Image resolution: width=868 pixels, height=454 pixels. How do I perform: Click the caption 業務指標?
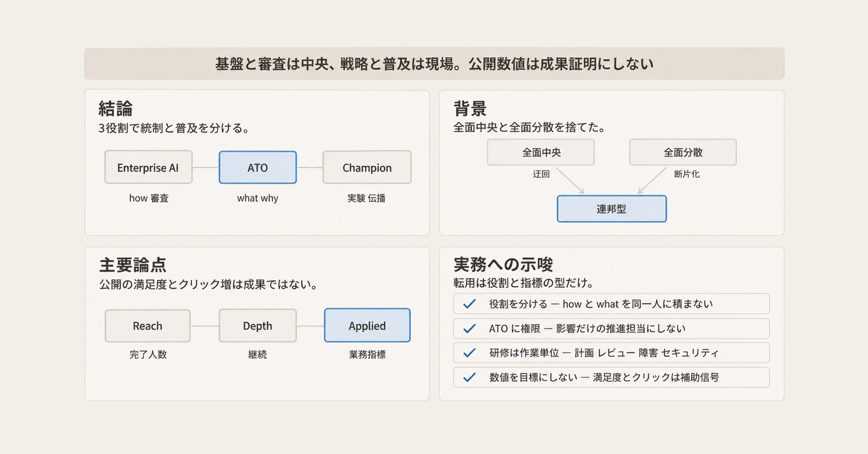click(367, 354)
